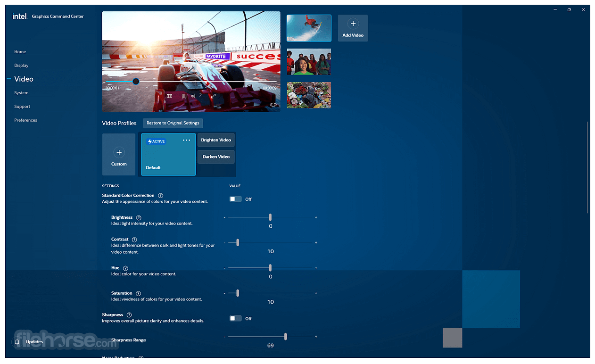Click the Hue slider handle
This screenshot has height=364, width=595.
(x=270, y=268)
